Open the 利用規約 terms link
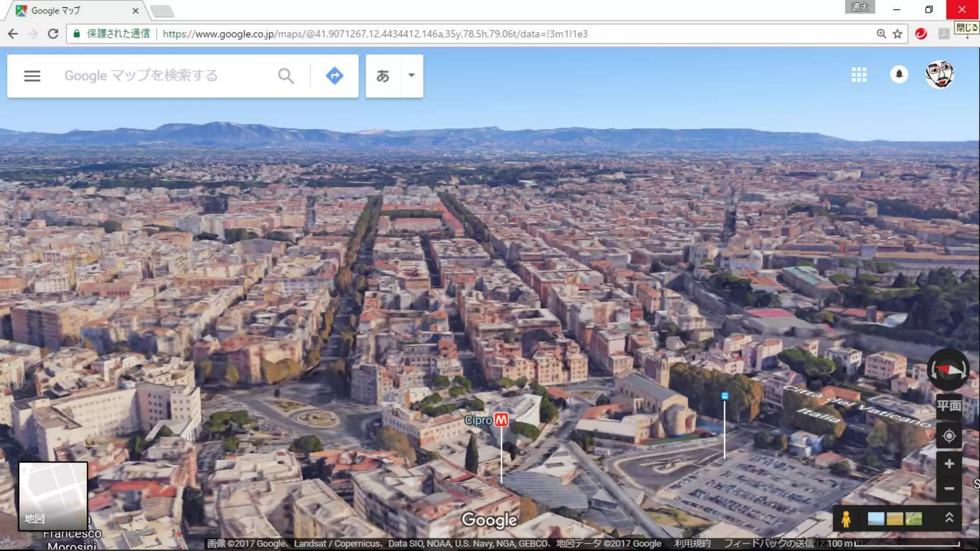Viewport: 980px width, 551px height. pyautogui.click(x=692, y=544)
